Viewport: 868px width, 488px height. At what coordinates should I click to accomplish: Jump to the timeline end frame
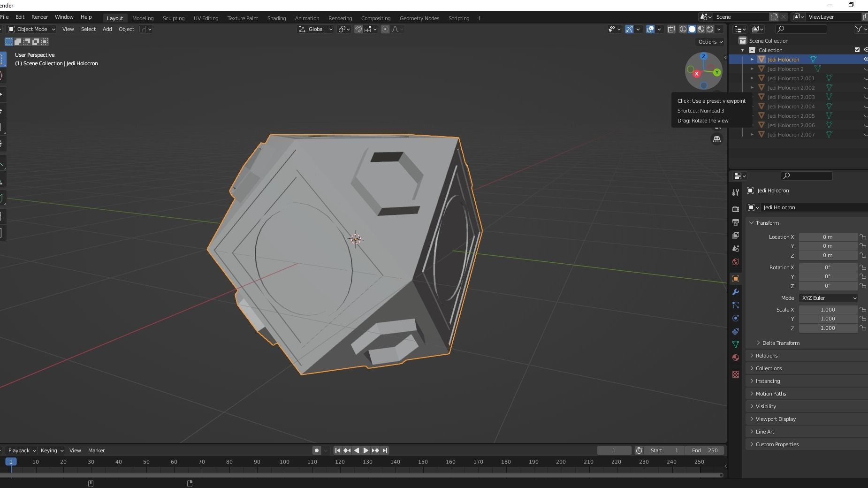pos(385,450)
